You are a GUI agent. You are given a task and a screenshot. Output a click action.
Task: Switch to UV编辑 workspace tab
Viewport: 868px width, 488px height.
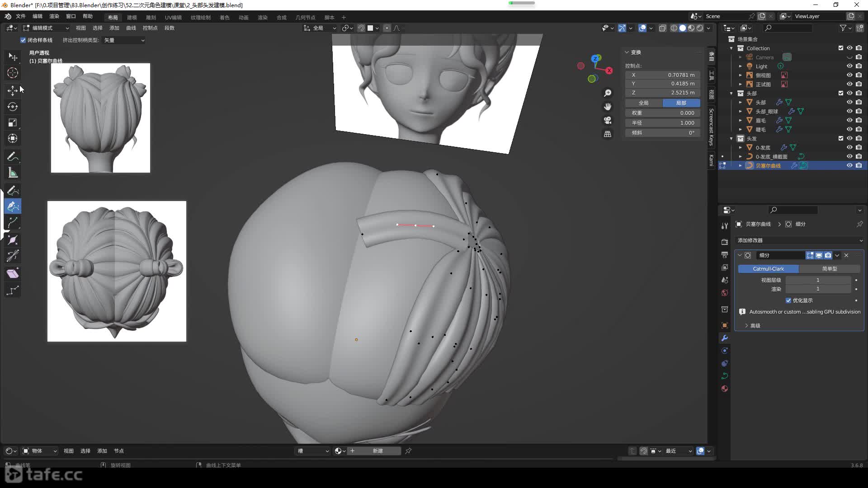pyautogui.click(x=173, y=17)
